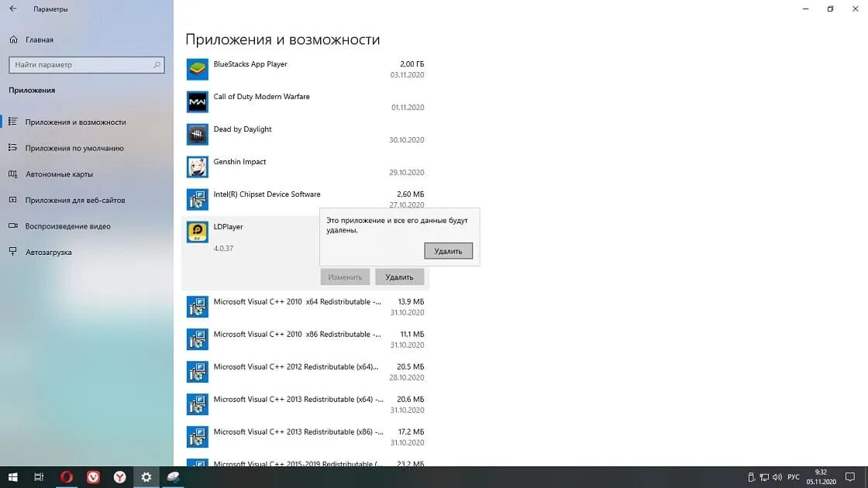Select BlueStacks App Player entry
The height and width of the screenshot is (488, 868).
[x=305, y=69]
